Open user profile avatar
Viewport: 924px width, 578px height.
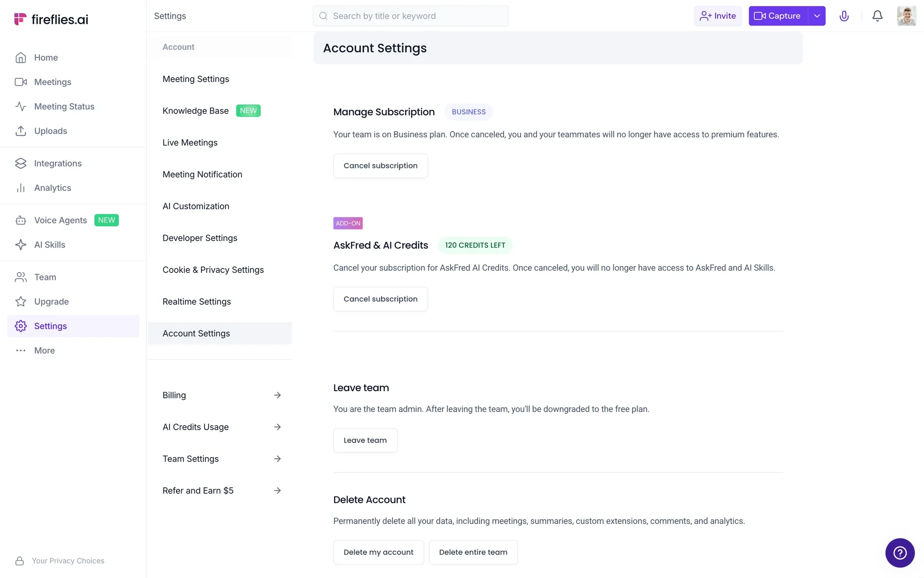906,16
